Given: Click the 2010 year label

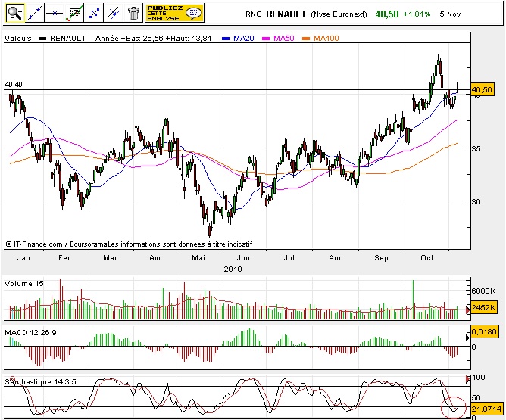Looking at the screenshot, I should (233, 269).
